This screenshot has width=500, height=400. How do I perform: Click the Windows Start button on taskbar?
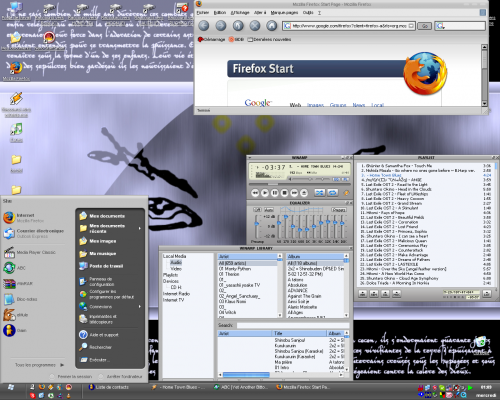pyautogui.click(x=11, y=388)
